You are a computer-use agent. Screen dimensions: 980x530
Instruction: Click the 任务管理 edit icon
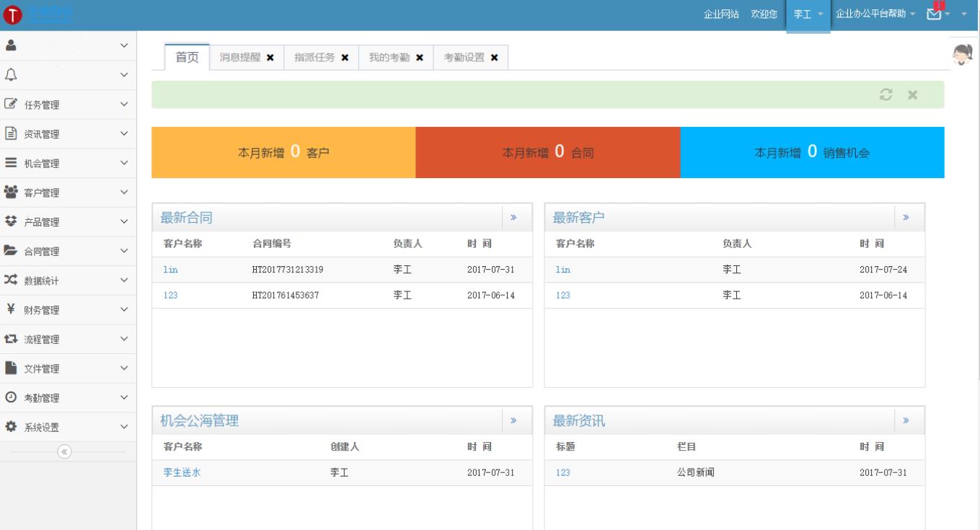pos(11,104)
